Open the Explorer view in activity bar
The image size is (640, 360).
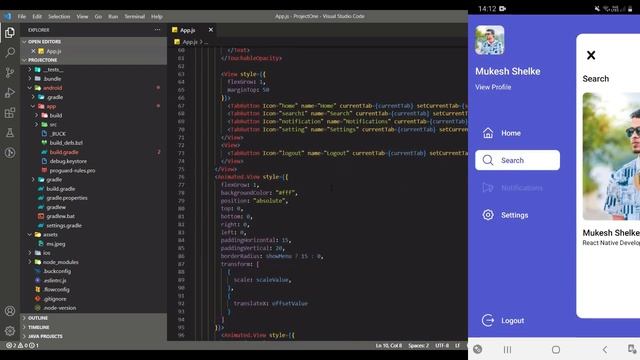coord(10,32)
